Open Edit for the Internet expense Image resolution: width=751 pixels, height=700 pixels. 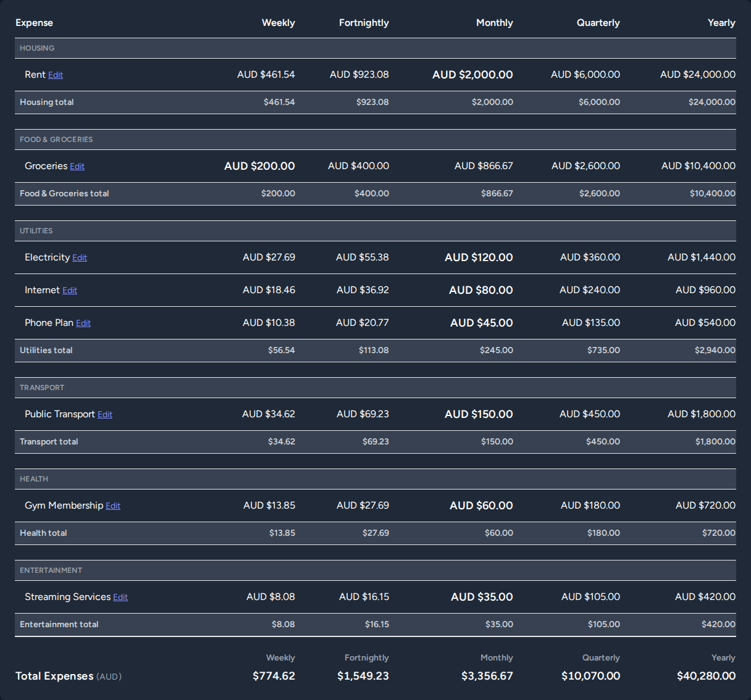pyautogui.click(x=70, y=290)
